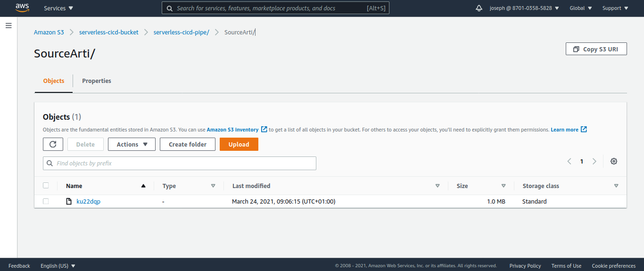The image size is (644, 271).
Task: Click the refresh objects button
Action: click(53, 144)
